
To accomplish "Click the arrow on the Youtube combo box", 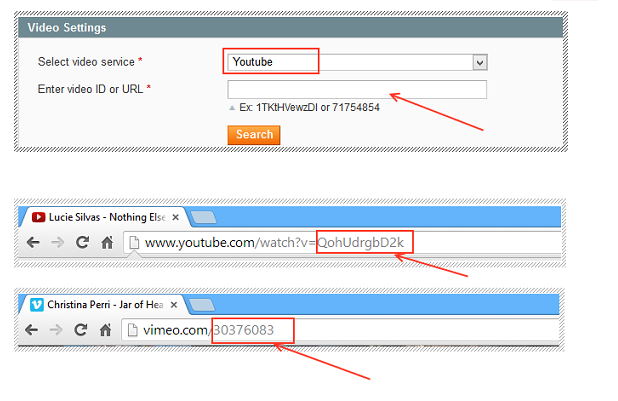I will 480,62.
